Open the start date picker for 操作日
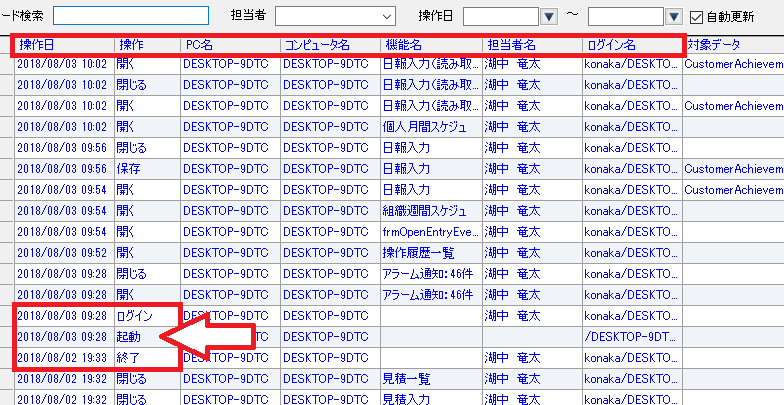Screen dimensions: 784x405 point(549,16)
